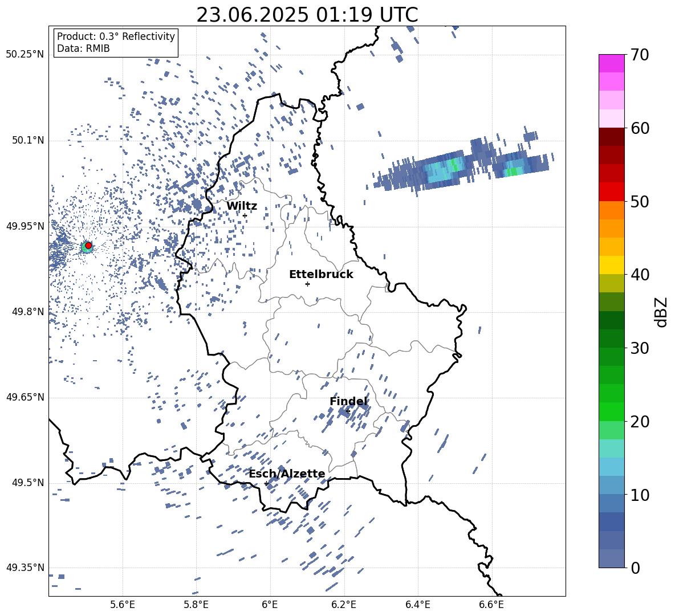The width and height of the screenshot is (675, 616).
Task: Click the plot title 23.06.2025 01:19 UTC
Action: click(307, 15)
